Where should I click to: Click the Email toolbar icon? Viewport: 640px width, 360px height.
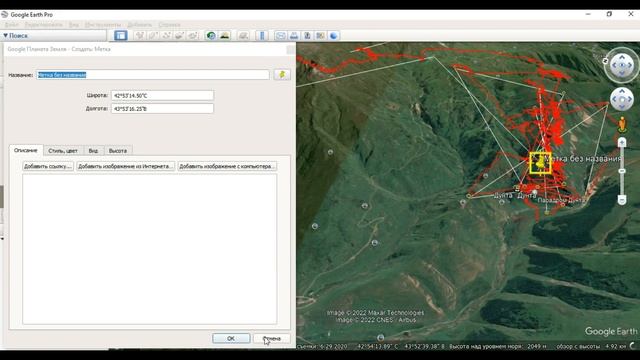click(280, 36)
